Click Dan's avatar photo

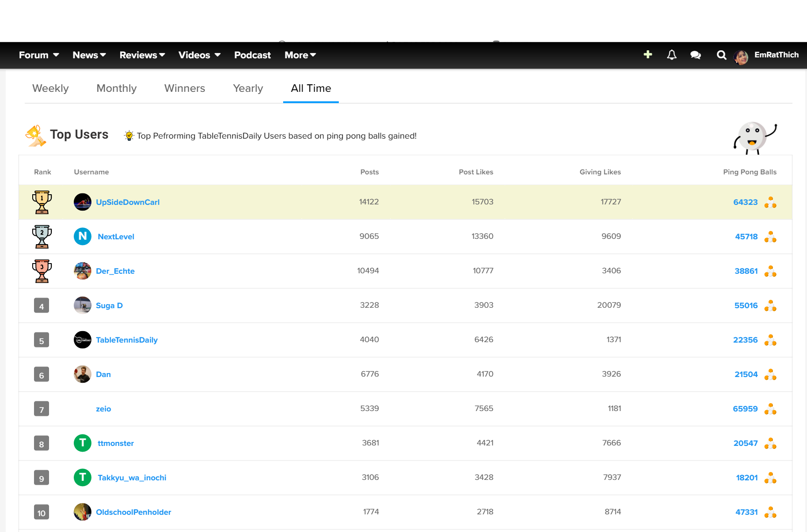click(x=83, y=374)
